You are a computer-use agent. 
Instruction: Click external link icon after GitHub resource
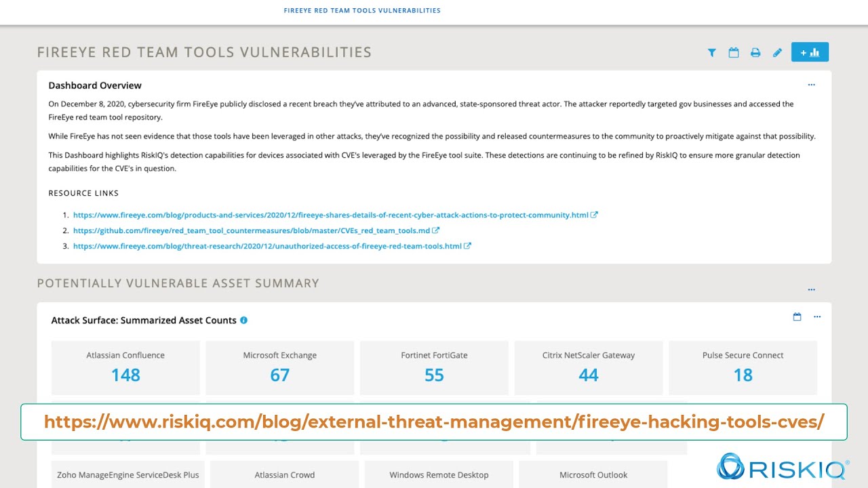(x=436, y=230)
